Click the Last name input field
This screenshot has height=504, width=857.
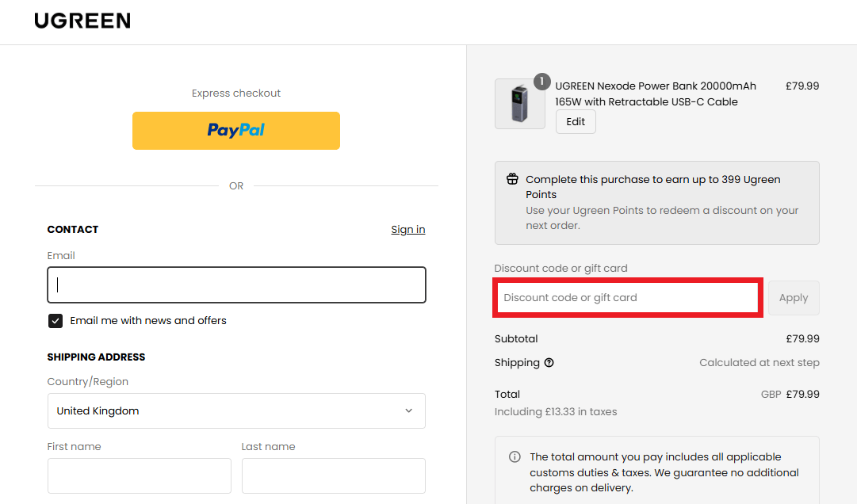(333, 475)
